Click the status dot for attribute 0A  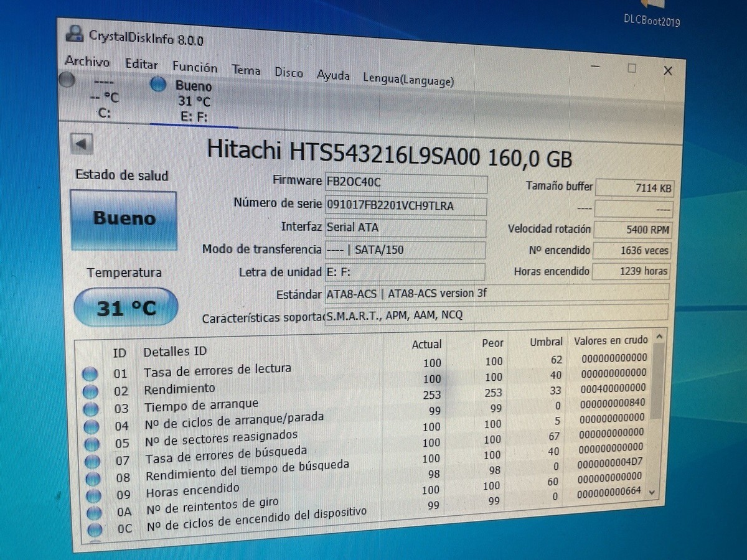(95, 513)
